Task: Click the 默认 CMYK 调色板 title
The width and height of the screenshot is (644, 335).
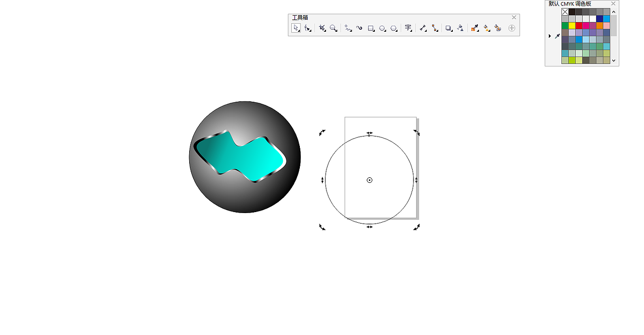Action: [570, 4]
